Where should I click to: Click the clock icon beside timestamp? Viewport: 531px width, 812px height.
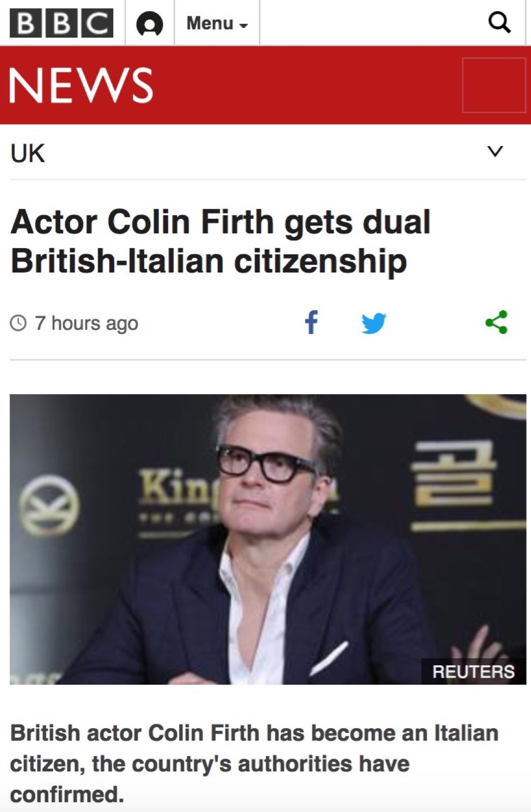pyautogui.click(x=18, y=323)
